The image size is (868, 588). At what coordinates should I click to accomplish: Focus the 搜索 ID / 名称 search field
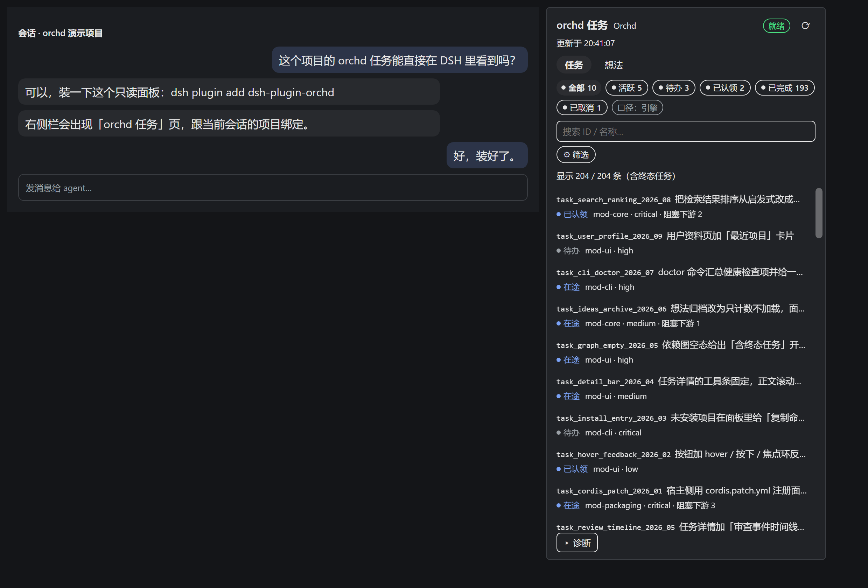(x=685, y=131)
